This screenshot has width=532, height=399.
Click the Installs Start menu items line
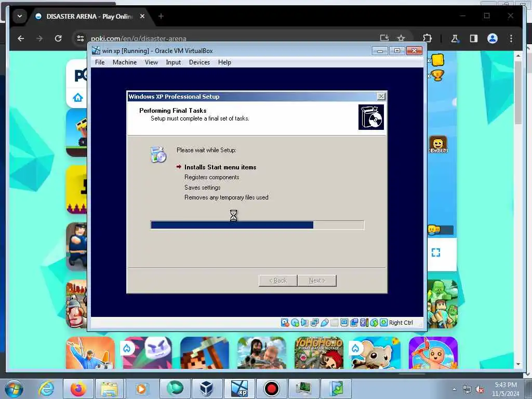pyautogui.click(x=220, y=167)
